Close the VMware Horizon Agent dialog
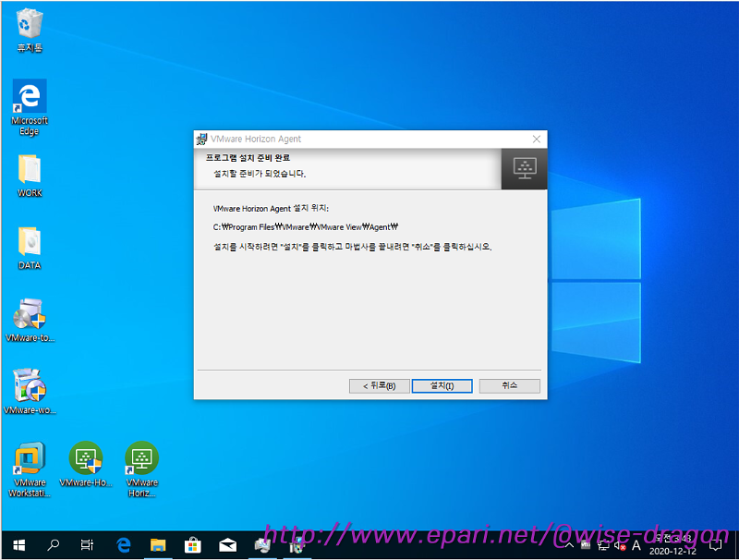This screenshot has height=560, width=739. (x=537, y=139)
